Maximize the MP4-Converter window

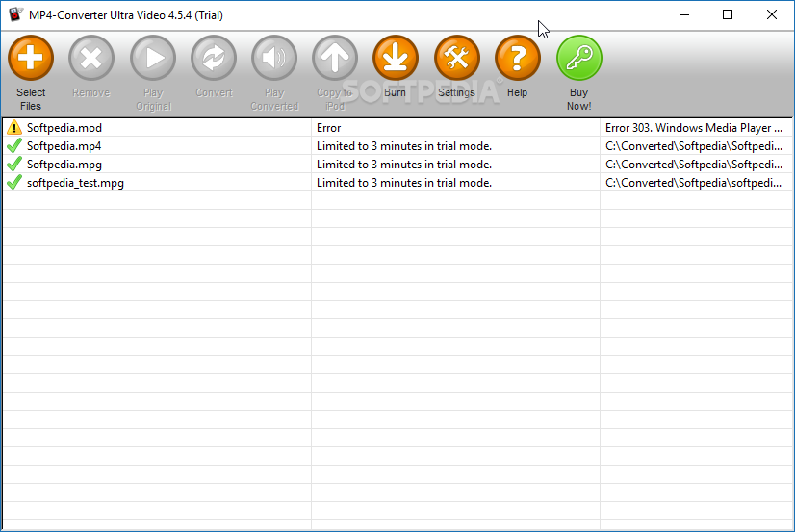pyautogui.click(x=728, y=14)
